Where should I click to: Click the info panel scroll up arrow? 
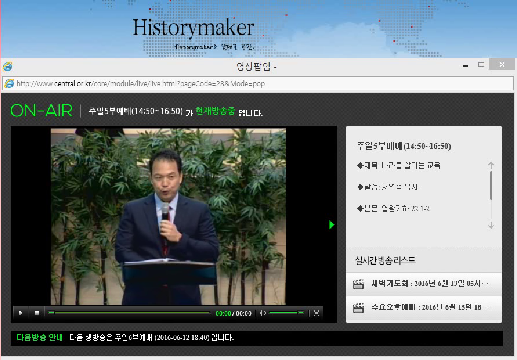point(491,165)
